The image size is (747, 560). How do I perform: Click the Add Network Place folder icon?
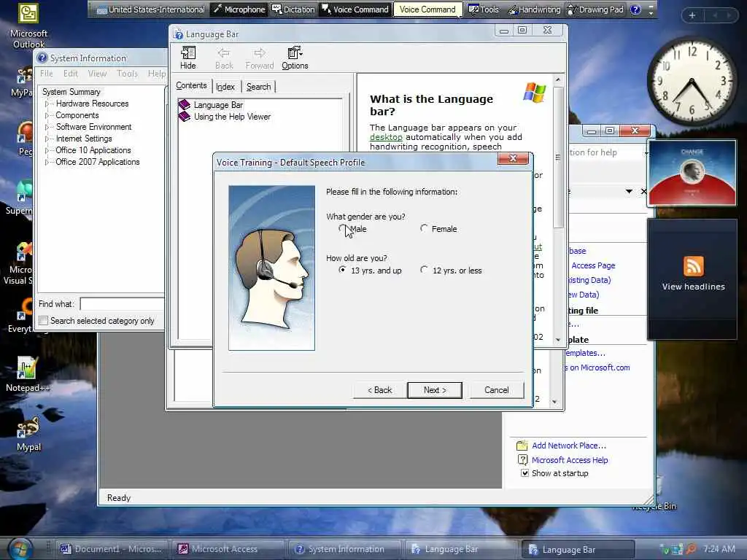[522, 446]
